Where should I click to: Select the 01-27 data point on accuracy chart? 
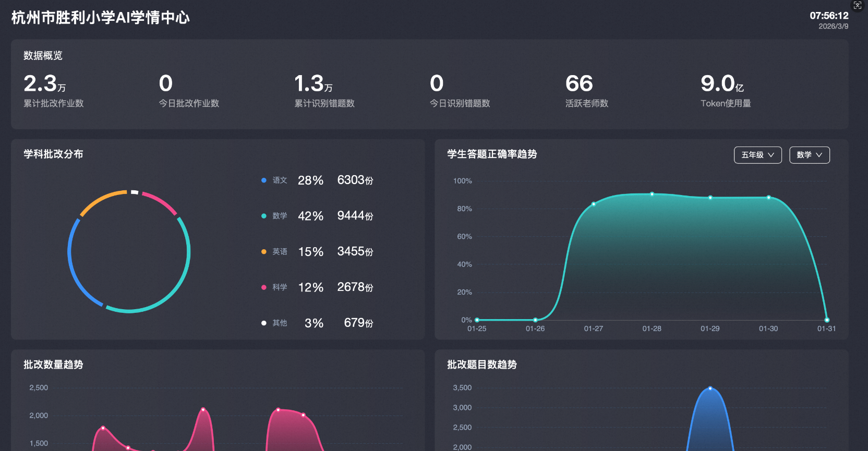click(594, 204)
